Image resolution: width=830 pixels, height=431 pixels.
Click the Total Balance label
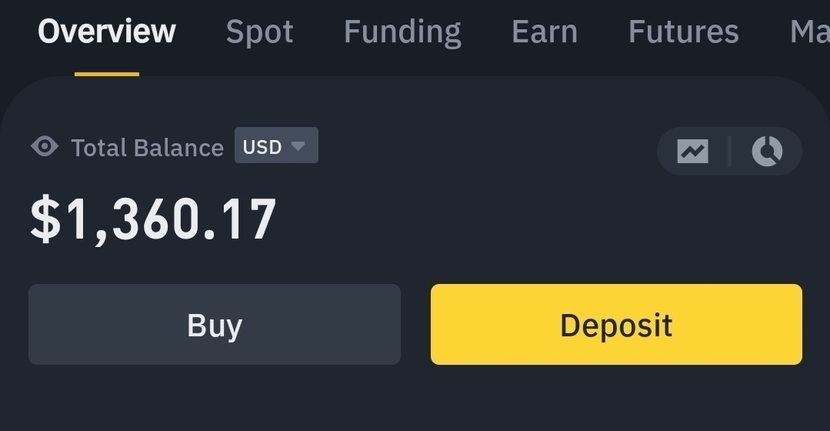point(147,148)
